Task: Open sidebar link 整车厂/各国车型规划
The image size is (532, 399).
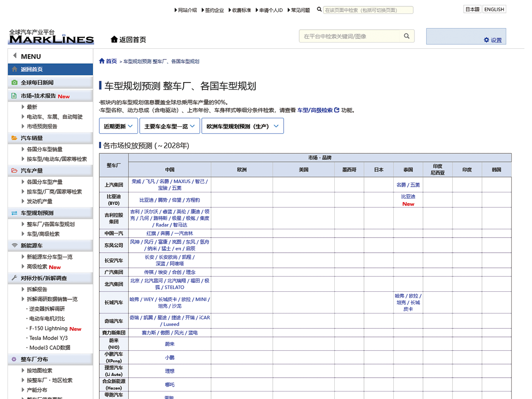Action: [51, 224]
